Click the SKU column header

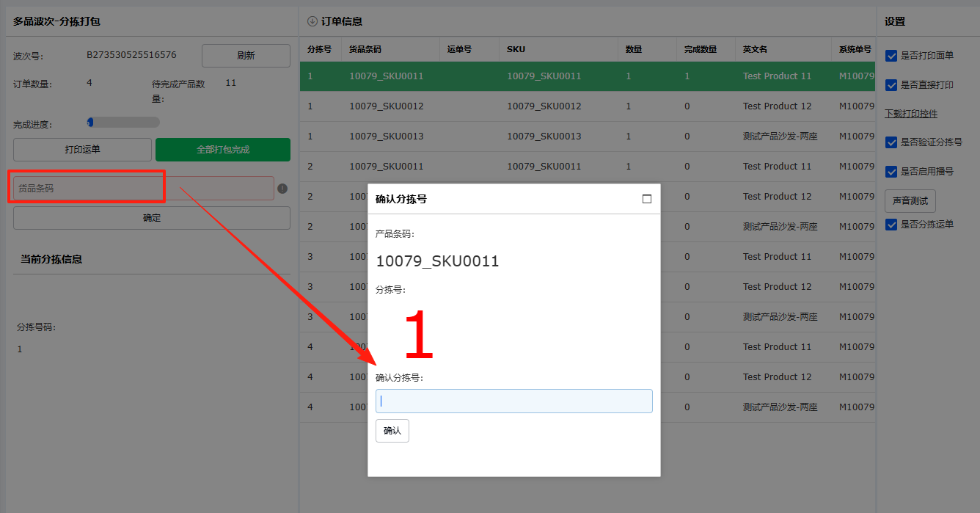coord(516,49)
